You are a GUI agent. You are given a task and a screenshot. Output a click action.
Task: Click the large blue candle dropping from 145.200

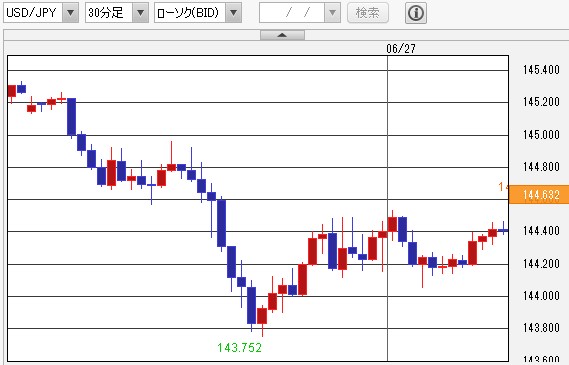tap(71, 117)
